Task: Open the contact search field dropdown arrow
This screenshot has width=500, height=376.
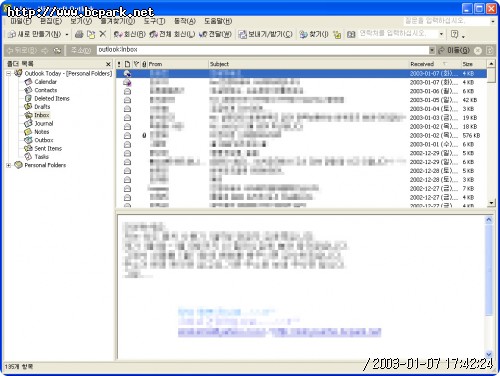Action: 441,34
